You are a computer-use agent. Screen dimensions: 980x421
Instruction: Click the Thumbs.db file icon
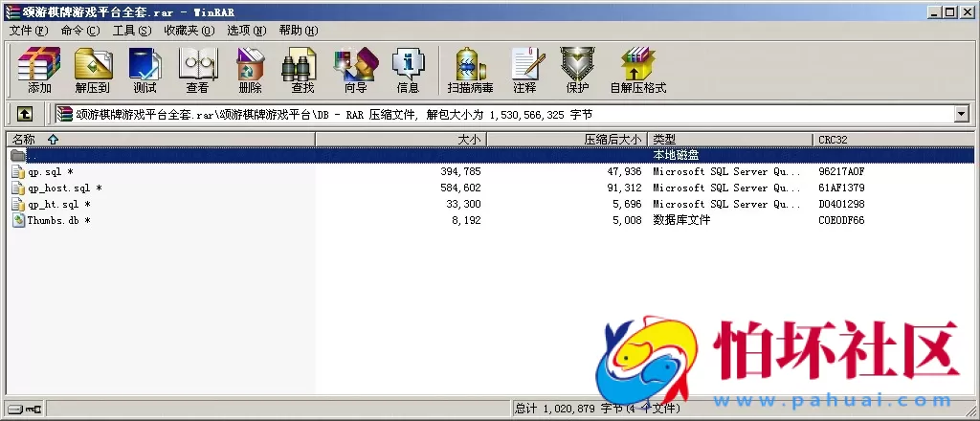(x=19, y=220)
